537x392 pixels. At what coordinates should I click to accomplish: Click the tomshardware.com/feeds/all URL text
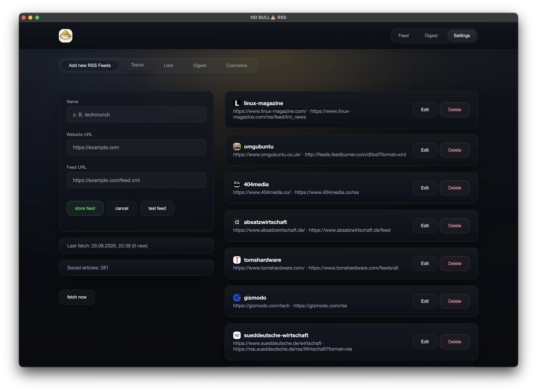pyautogui.click(x=353, y=268)
